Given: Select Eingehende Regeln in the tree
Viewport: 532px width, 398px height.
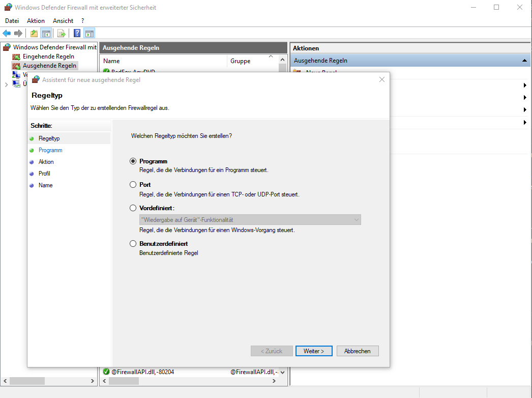Looking at the screenshot, I should [48, 56].
